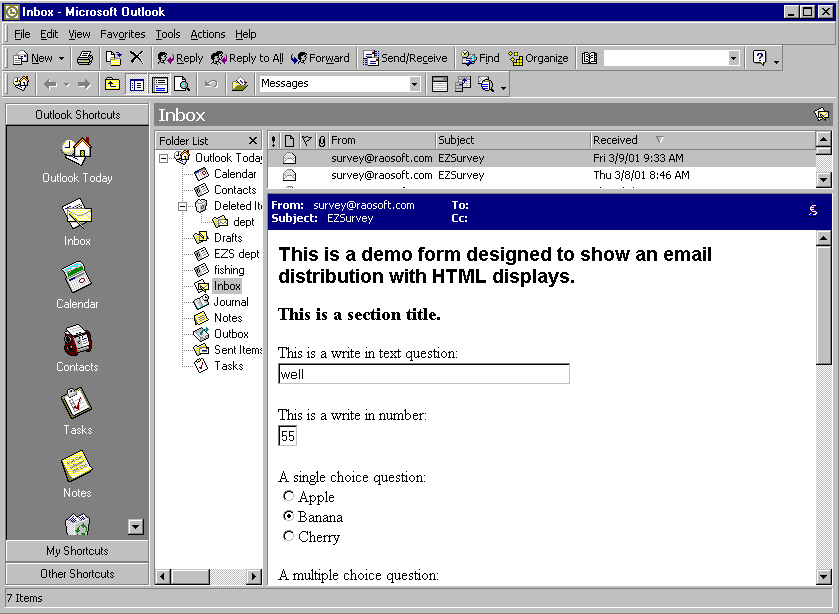Open the Outlook Today shortcut

coord(77,159)
